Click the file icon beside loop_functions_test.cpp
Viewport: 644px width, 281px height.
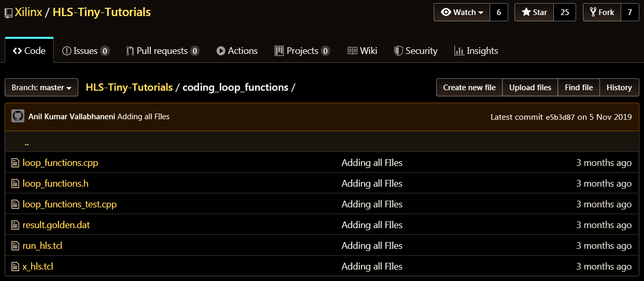[x=15, y=204]
